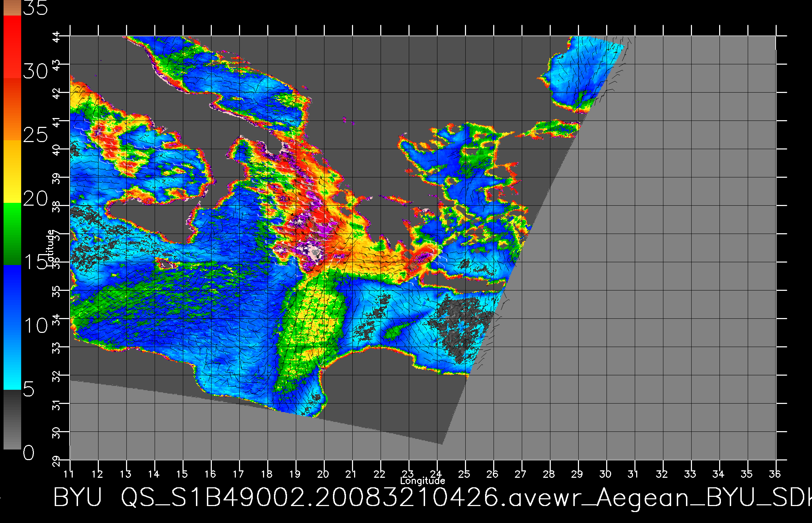Click the gray segment of the color scale

pos(12,419)
